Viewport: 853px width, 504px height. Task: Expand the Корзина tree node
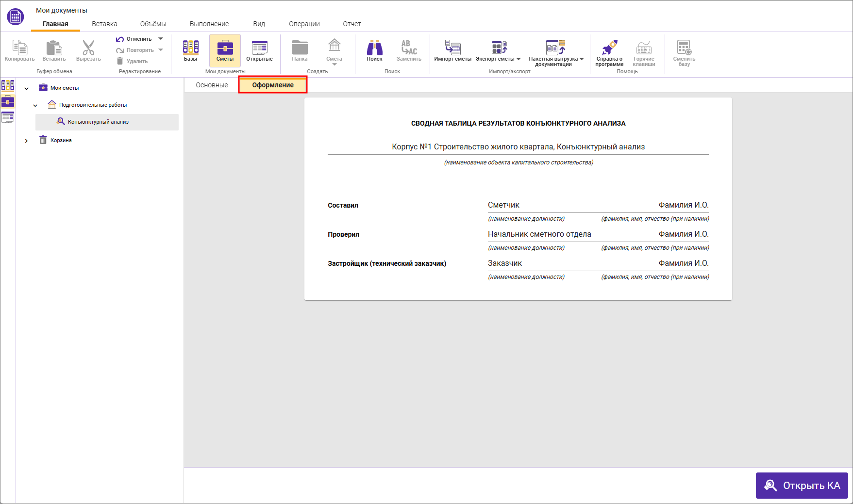tap(27, 141)
